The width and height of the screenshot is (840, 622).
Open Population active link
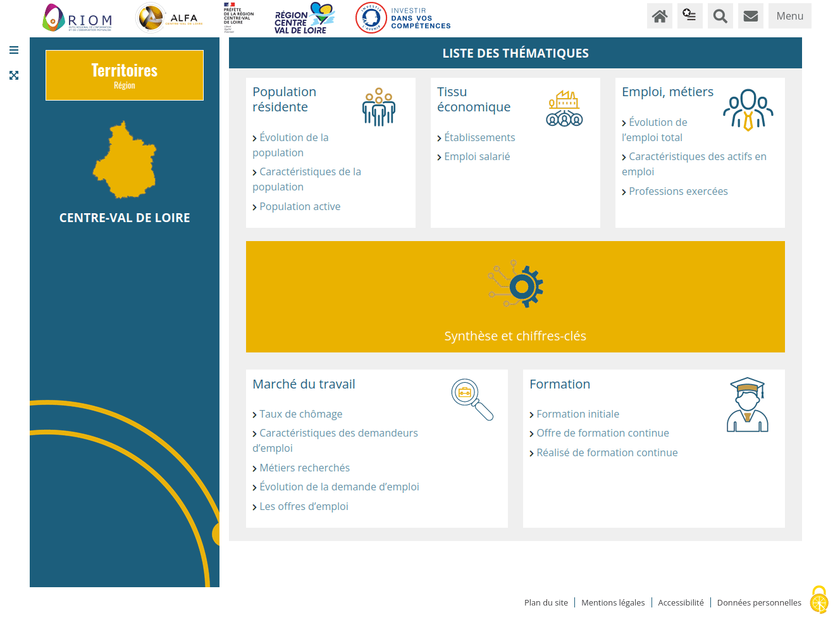(x=300, y=206)
